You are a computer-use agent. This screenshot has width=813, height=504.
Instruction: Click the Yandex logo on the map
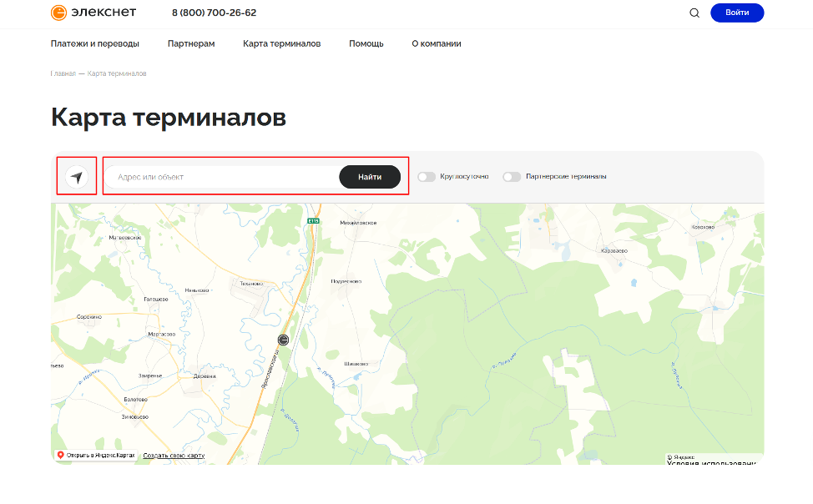click(681, 457)
